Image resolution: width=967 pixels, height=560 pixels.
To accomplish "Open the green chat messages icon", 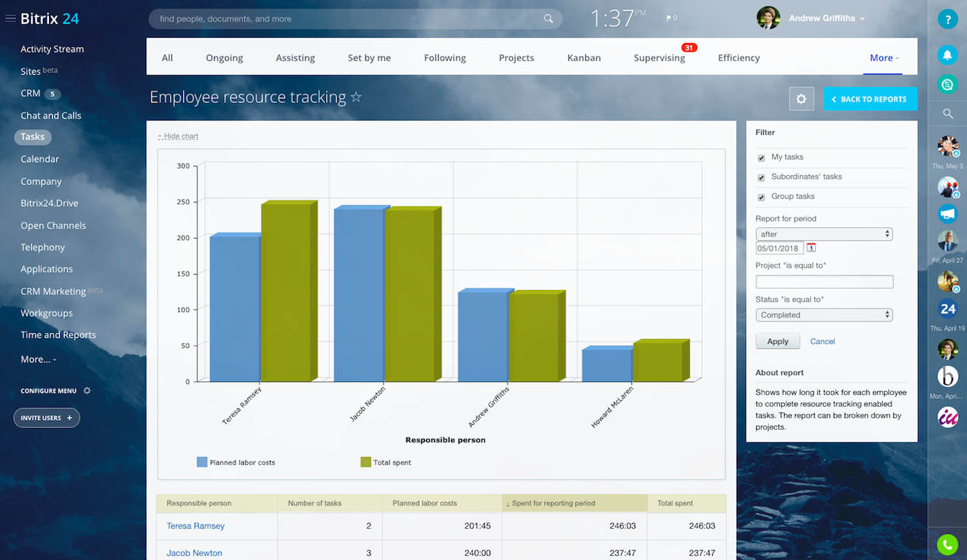I will [x=947, y=84].
